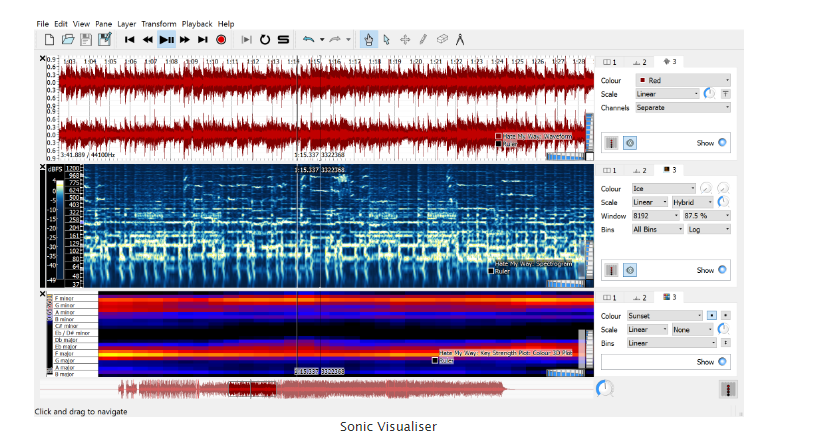Click the open folder icon in toolbar
The image size is (835, 439).
68,39
